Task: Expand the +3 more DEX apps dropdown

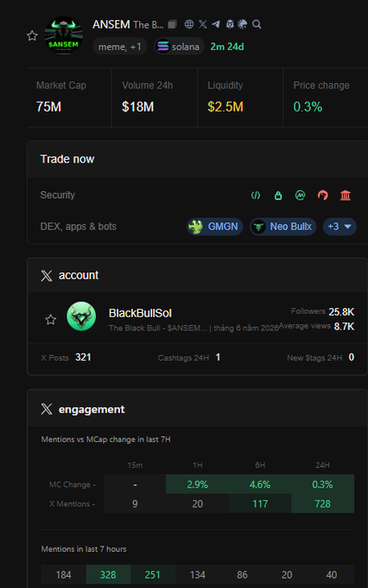Action: pyautogui.click(x=339, y=227)
